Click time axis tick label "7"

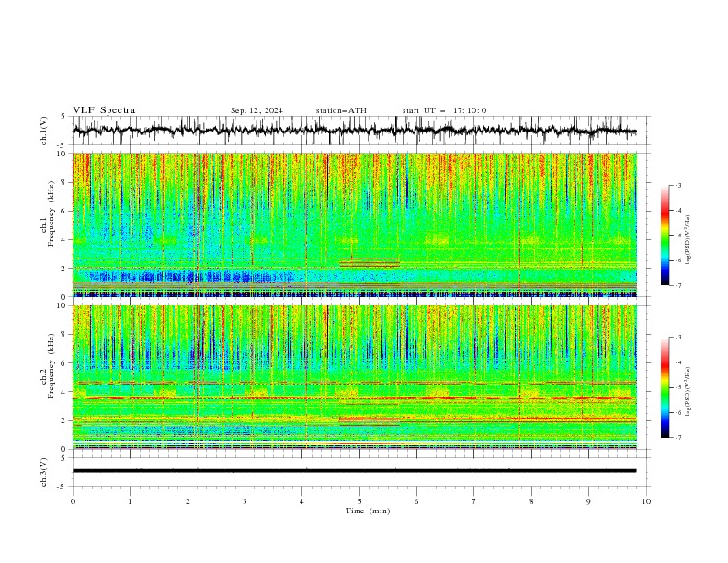[474, 501]
